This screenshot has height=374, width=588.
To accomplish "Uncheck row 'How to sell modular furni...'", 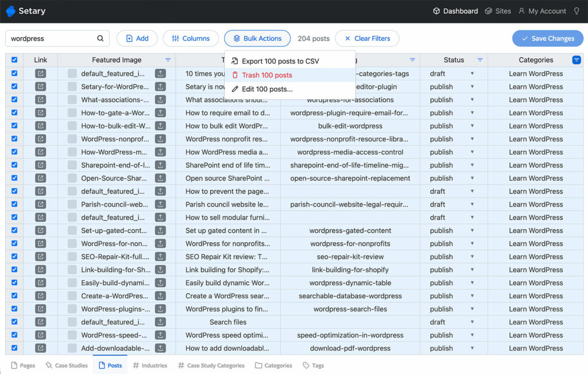I will pyautogui.click(x=14, y=217).
